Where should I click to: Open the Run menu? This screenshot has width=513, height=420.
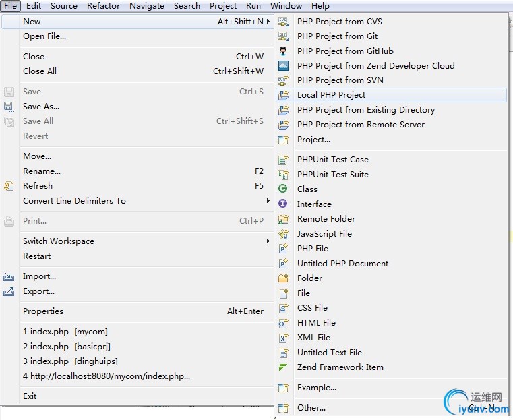coord(253,6)
